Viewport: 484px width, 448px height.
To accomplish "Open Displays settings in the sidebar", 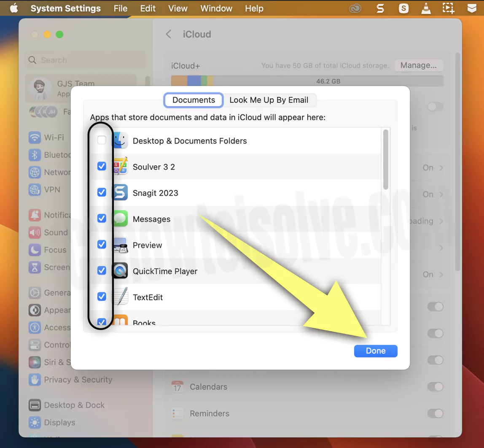I will point(52,422).
